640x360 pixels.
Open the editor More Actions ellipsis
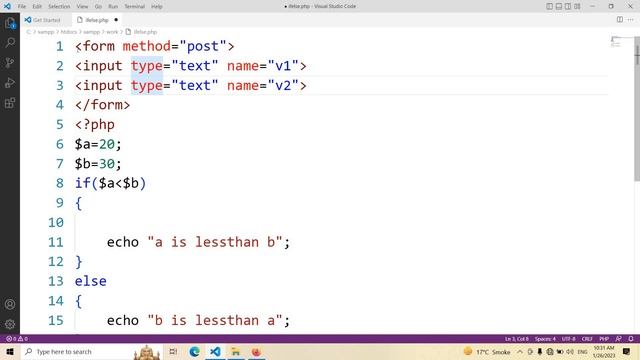click(x=631, y=20)
